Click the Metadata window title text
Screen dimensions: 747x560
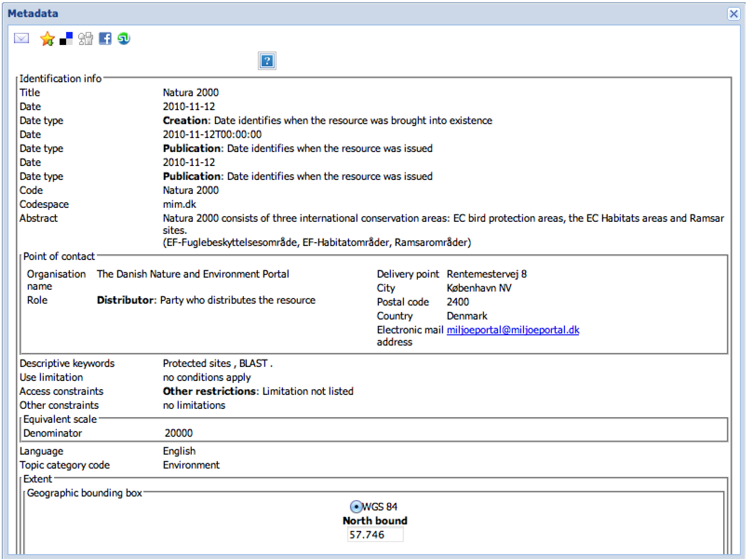point(33,13)
